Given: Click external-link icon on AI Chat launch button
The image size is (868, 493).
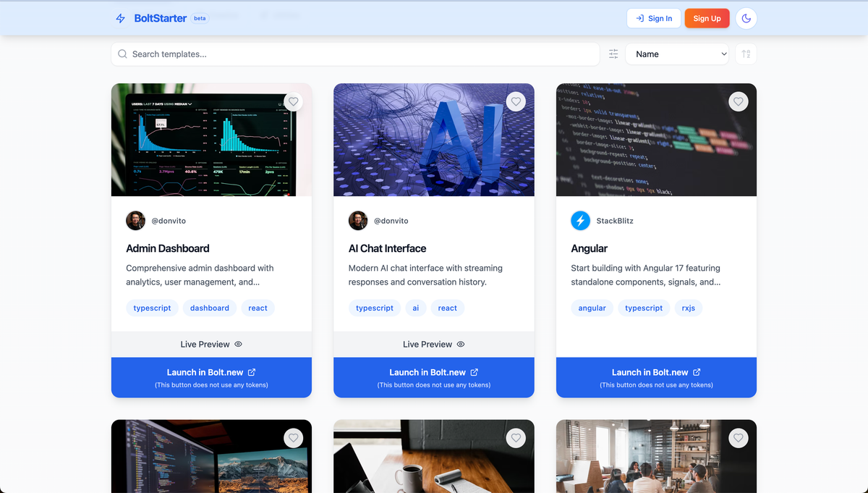Looking at the screenshot, I should [475, 372].
